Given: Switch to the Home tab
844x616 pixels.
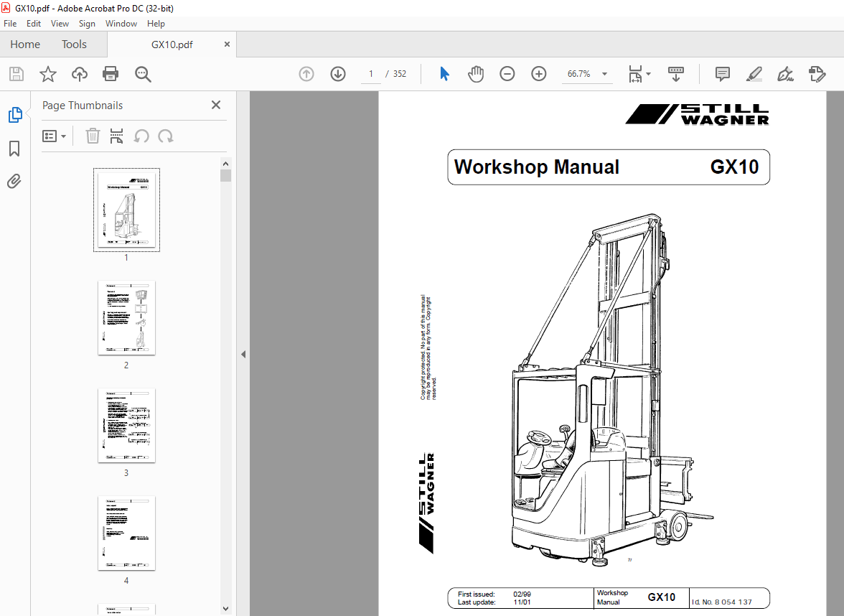Looking at the screenshot, I should (x=25, y=45).
